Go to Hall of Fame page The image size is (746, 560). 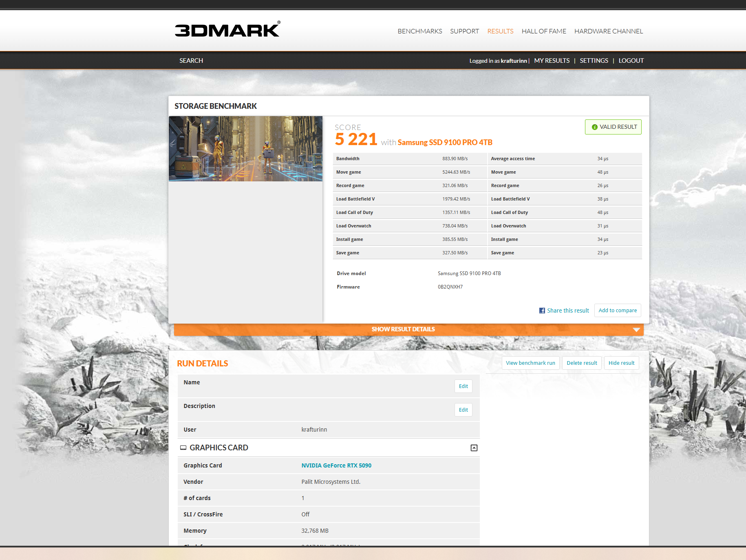pos(543,31)
